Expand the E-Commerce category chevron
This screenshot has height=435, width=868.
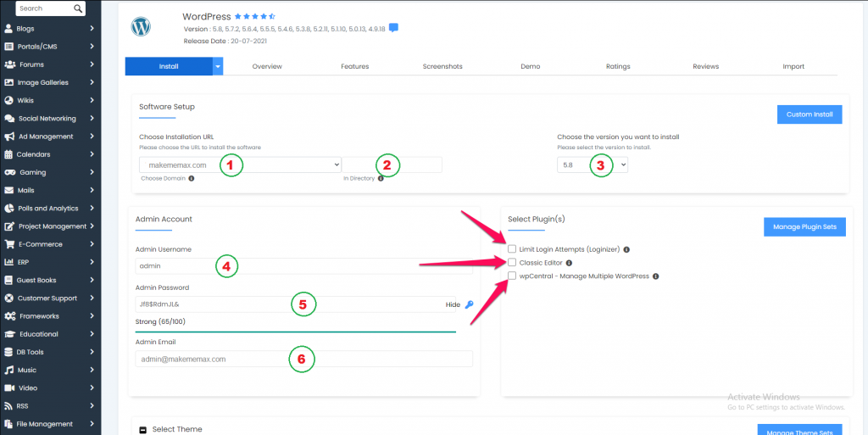coord(92,244)
